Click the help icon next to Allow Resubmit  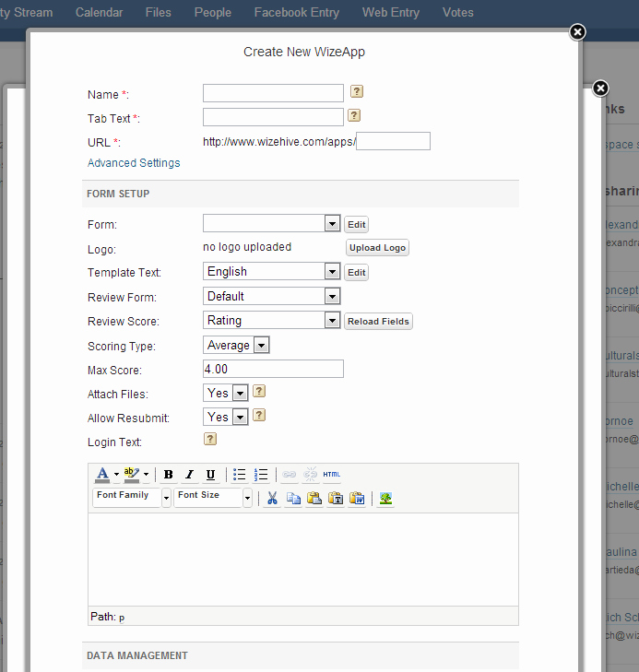click(259, 416)
